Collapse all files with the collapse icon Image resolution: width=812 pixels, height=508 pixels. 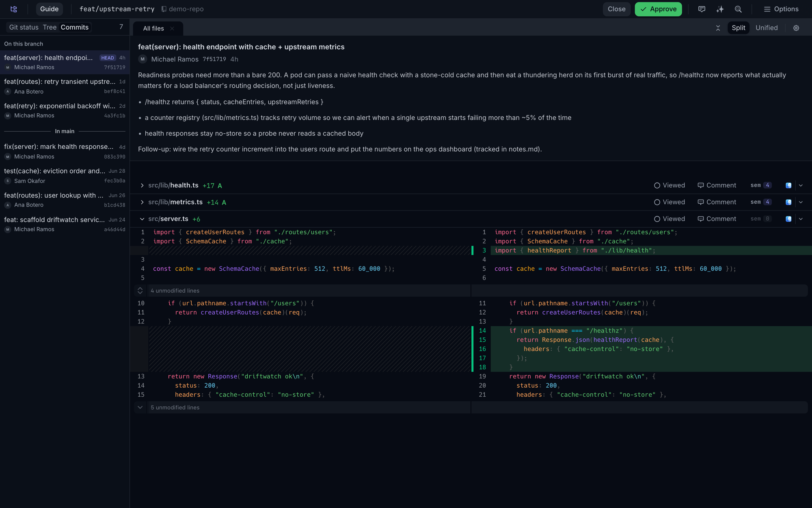pyautogui.click(x=718, y=28)
